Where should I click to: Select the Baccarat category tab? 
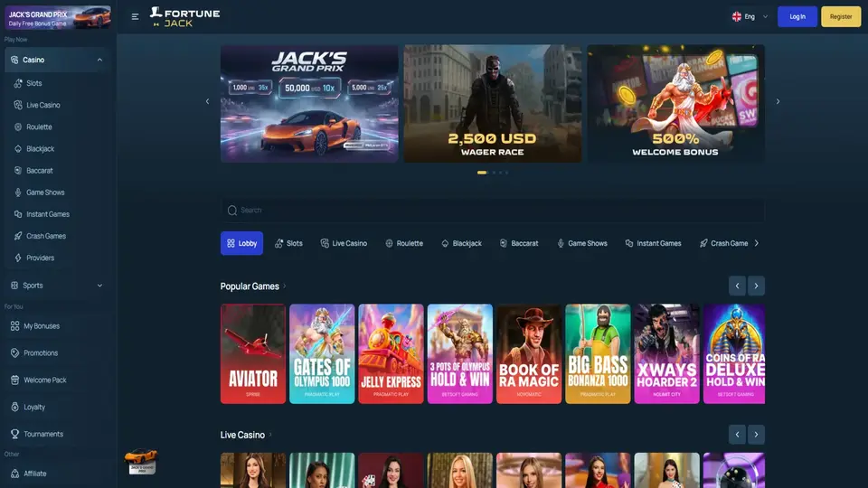pyautogui.click(x=519, y=243)
